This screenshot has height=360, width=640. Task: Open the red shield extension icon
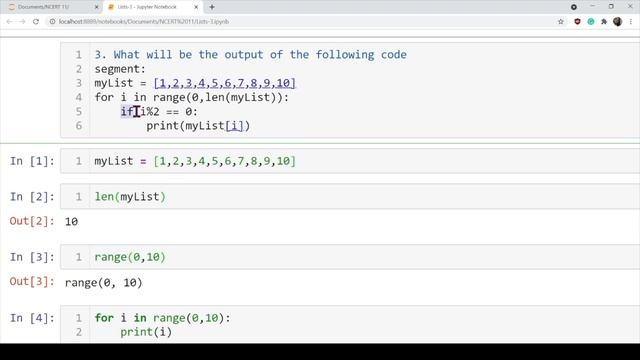click(577, 22)
